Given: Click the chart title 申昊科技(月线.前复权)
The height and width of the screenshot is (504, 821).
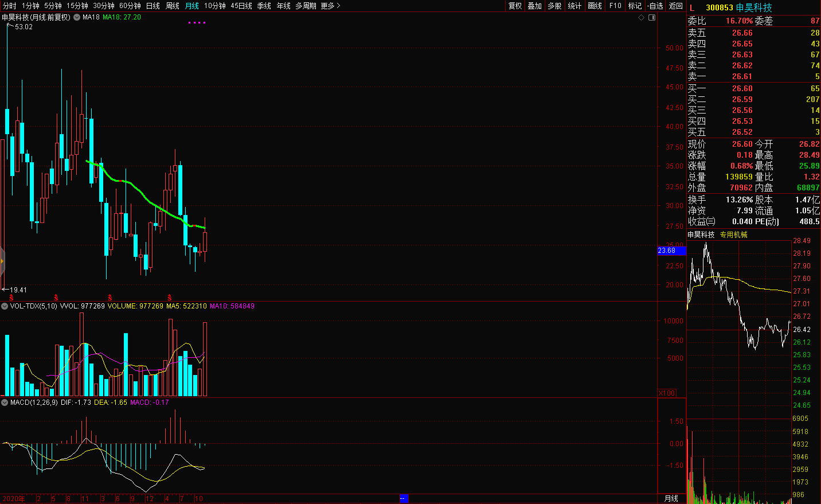Looking at the screenshot, I should tap(36, 17).
